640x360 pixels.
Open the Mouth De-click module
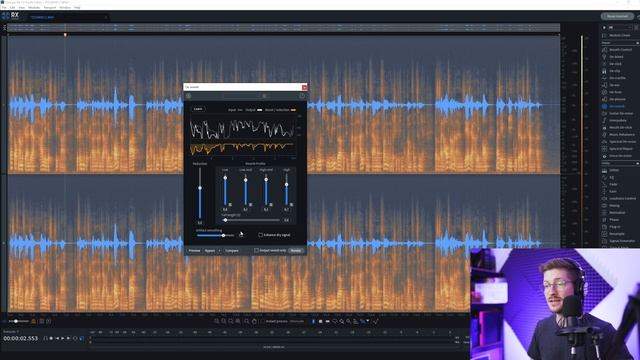pyautogui.click(x=620, y=127)
